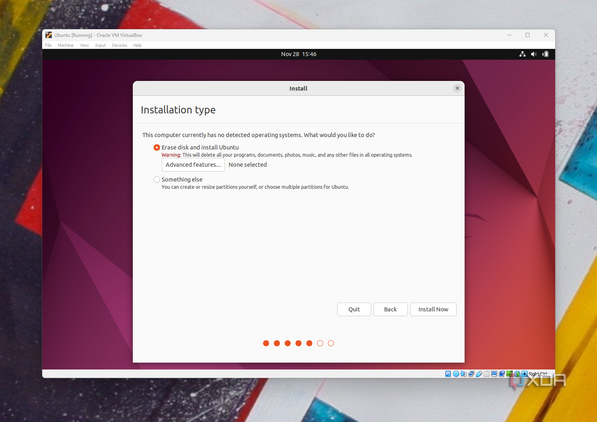Open the VirtualBox Help menu
This screenshot has height=422, width=597.
coord(137,45)
